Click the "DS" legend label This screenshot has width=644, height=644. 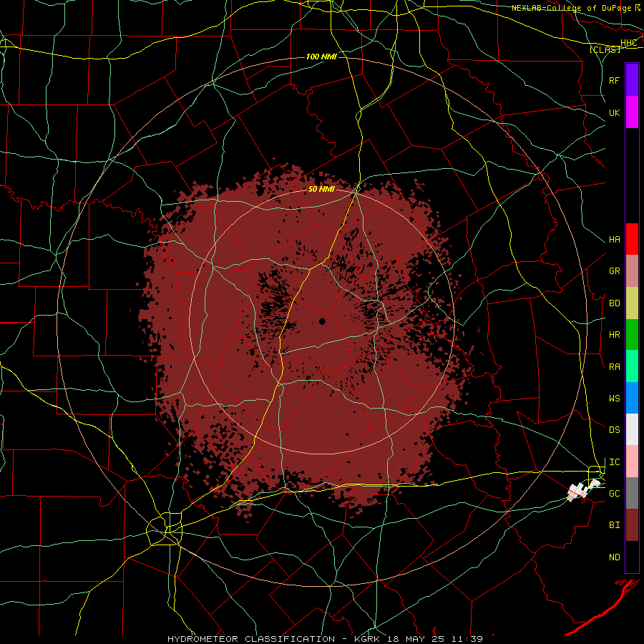tap(615, 430)
